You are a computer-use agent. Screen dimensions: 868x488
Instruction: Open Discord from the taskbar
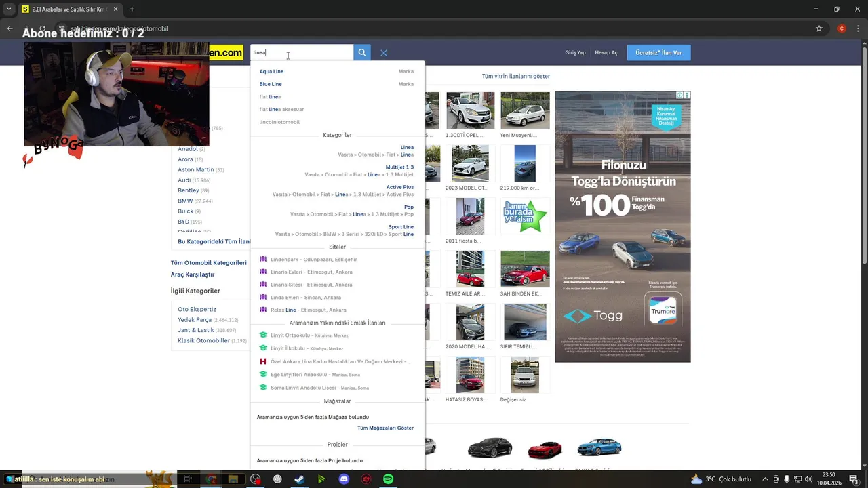pos(344,479)
